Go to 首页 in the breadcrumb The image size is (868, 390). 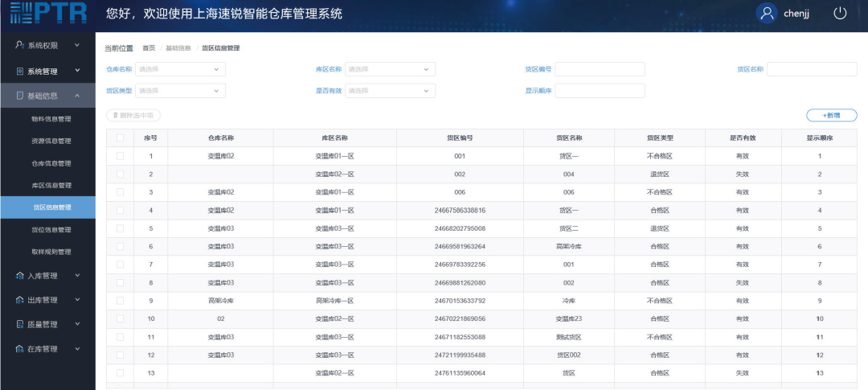click(x=149, y=48)
